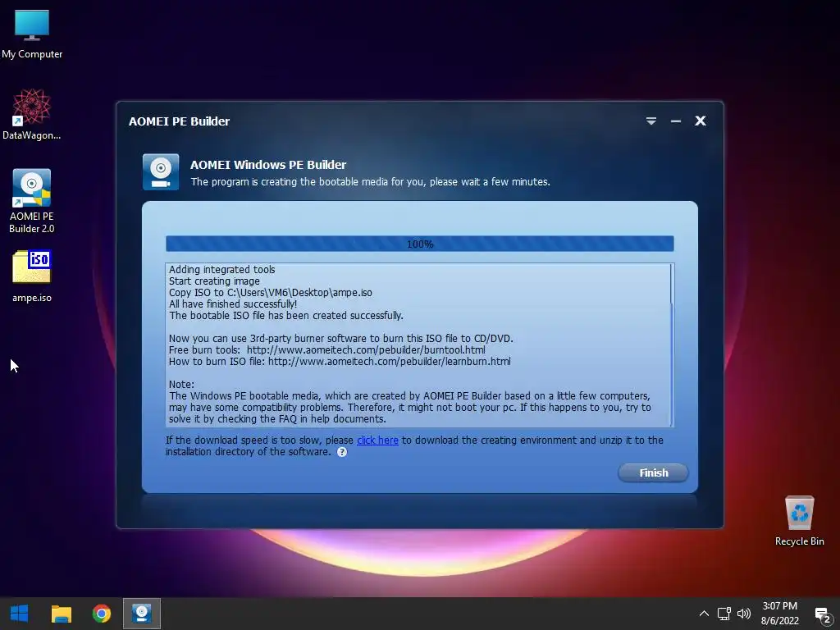This screenshot has height=630, width=840.
Task: Select the ampe.iso file on desktop
Action: point(32,276)
